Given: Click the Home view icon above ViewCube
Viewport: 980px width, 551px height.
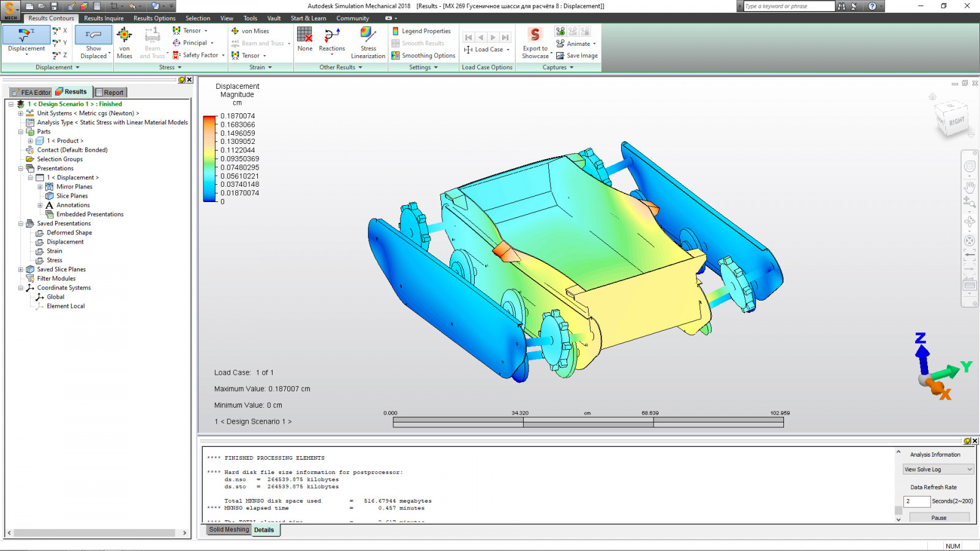Looking at the screenshot, I should [932, 97].
